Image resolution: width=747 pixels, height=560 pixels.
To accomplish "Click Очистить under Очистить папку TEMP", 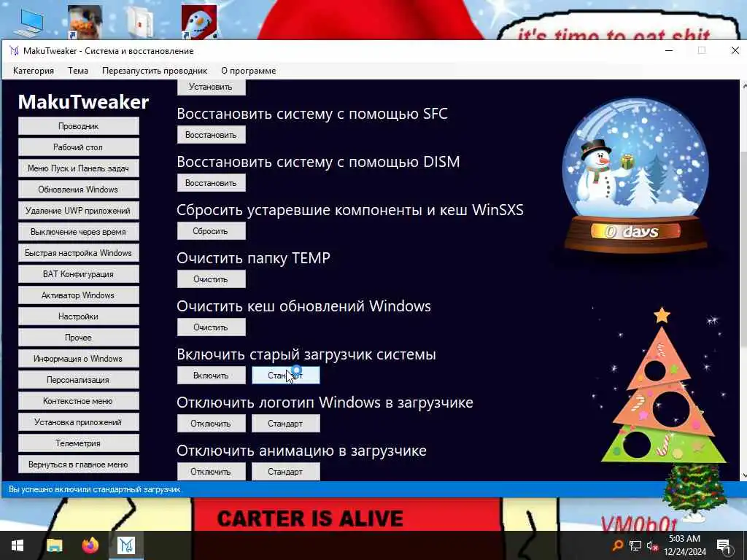I will 211,279.
